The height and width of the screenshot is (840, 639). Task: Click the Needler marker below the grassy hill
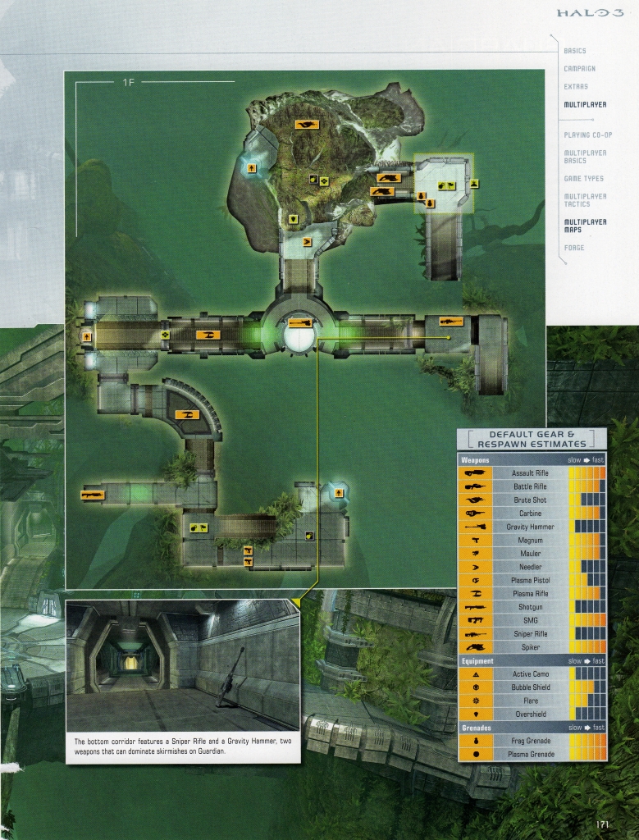tap(307, 242)
